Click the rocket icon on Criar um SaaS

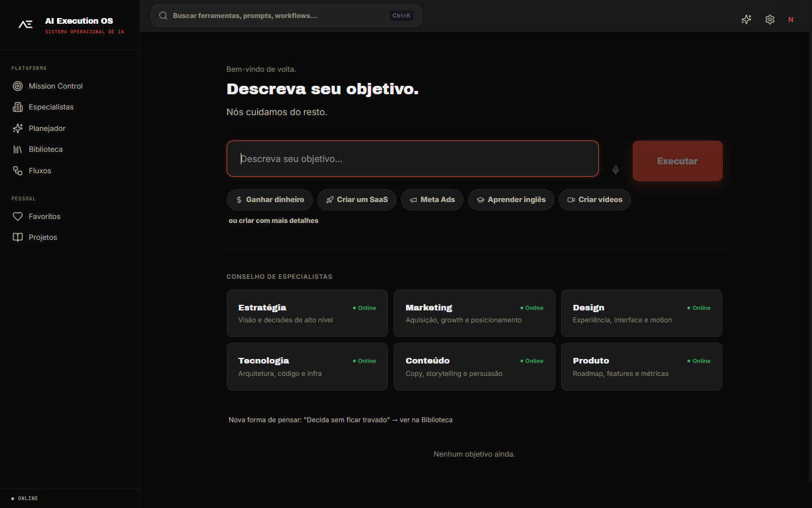tap(330, 200)
